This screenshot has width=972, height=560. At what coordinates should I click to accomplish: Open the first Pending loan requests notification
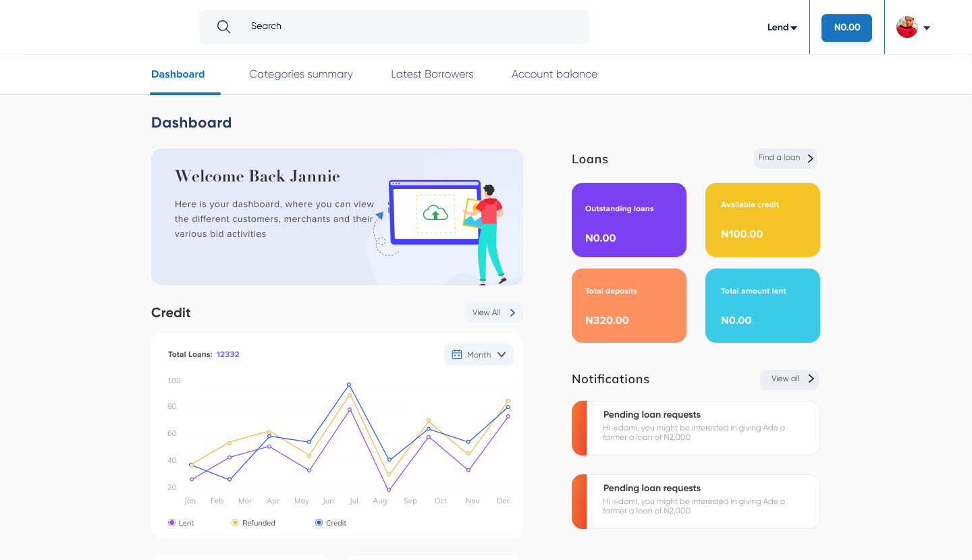(x=695, y=428)
